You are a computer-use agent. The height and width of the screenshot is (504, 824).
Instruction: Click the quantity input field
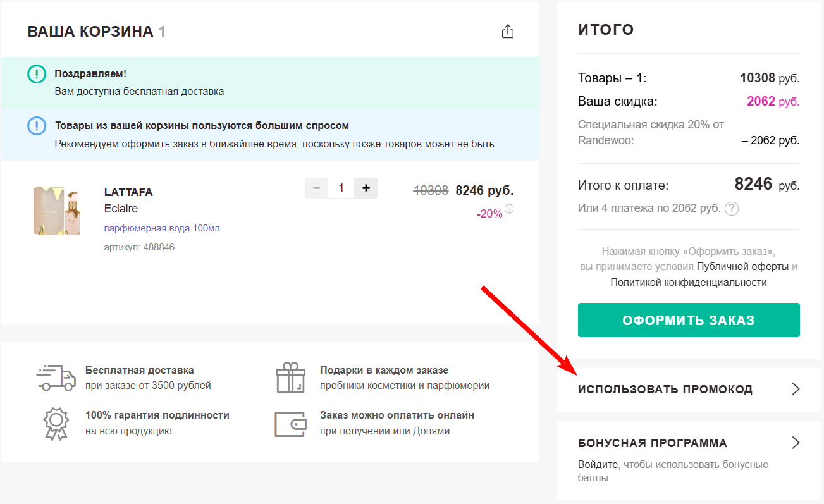340,188
